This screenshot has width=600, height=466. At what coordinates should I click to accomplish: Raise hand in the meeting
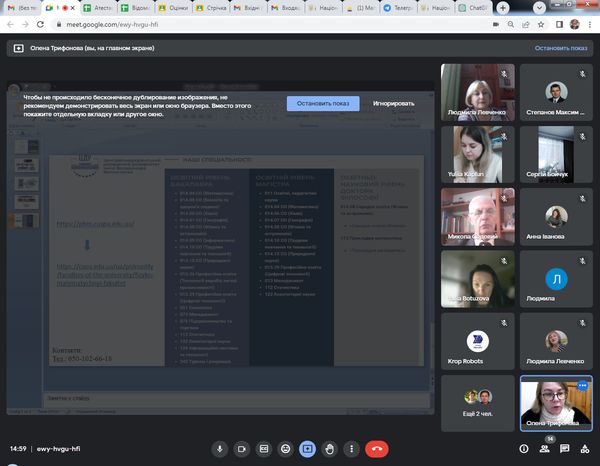(x=330, y=449)
